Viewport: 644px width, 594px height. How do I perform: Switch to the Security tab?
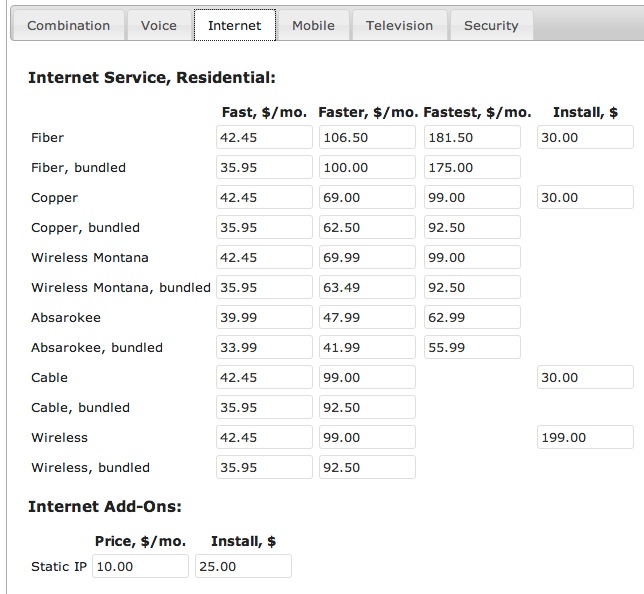[491, 26]
